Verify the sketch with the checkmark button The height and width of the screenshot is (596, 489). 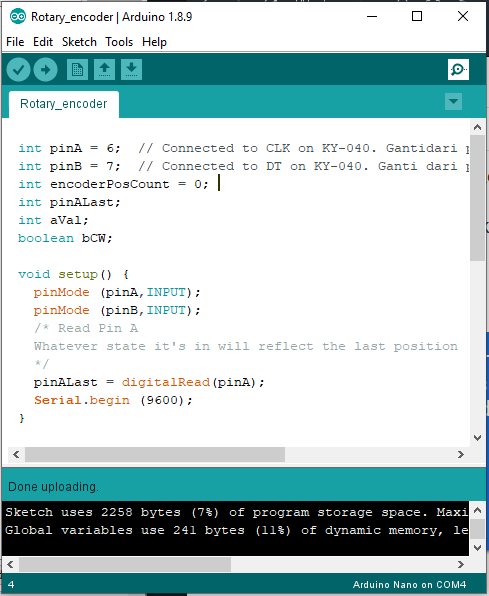18,70
